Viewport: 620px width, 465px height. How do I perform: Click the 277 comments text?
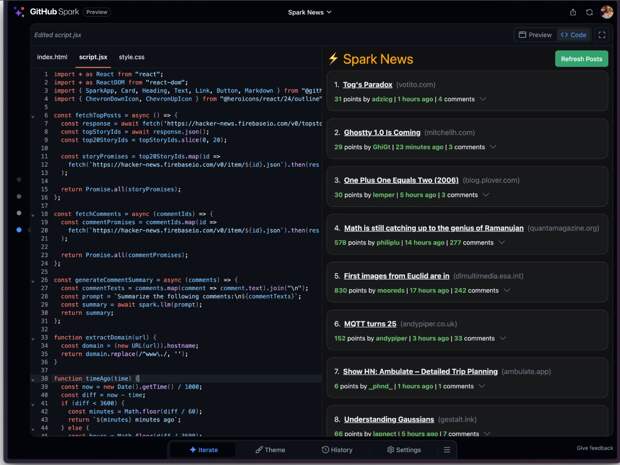point(471,243)
